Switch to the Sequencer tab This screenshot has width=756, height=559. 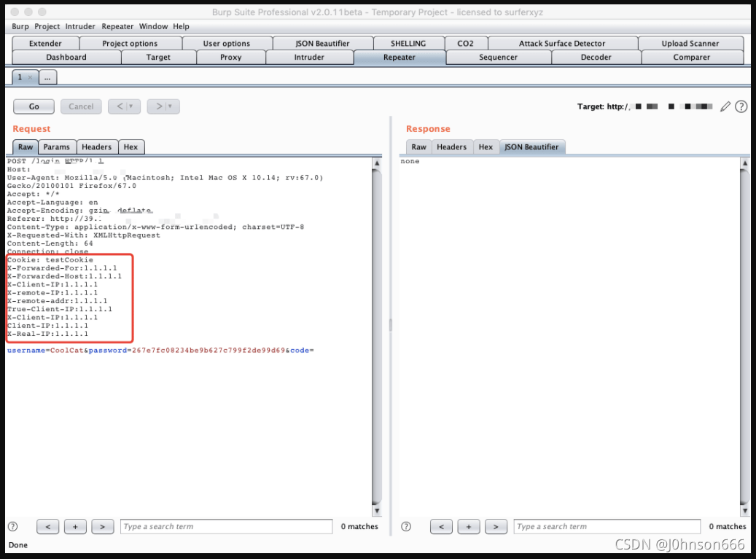tap(498, 57)
